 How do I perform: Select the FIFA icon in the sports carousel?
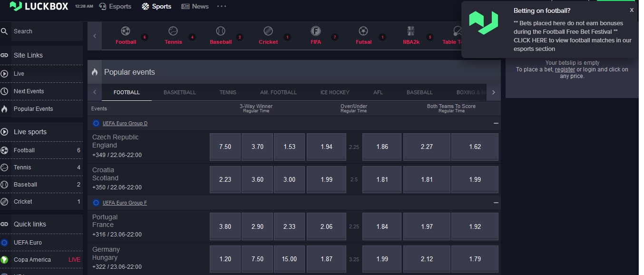pos(316,31)
